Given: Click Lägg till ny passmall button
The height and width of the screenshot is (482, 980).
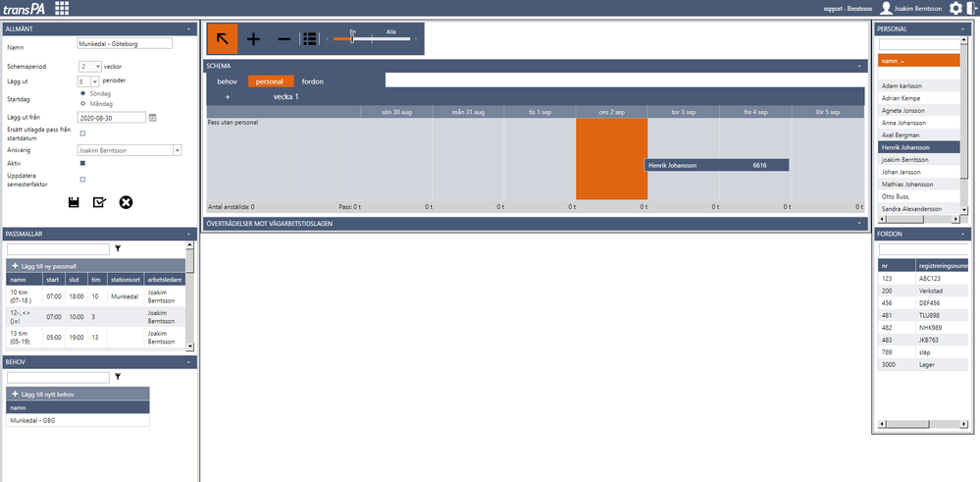Looking at the screenshot, I should pos(96,266).
